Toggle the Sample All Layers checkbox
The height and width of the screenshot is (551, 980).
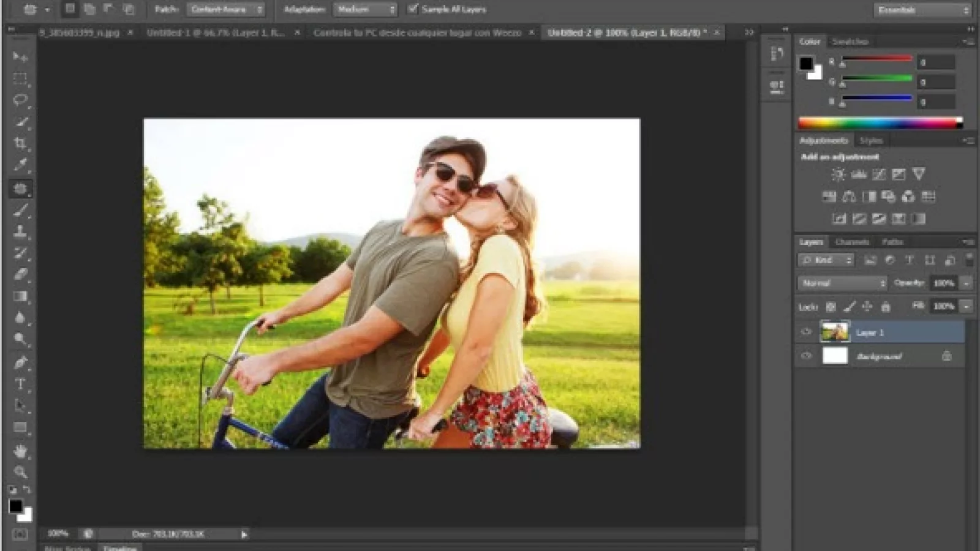coord(413,9)
